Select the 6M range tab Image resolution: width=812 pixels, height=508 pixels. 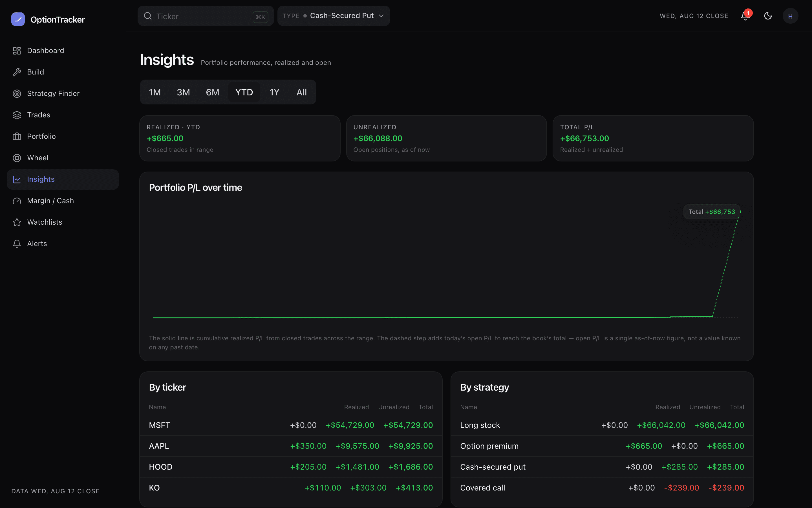tap(212, 92)
